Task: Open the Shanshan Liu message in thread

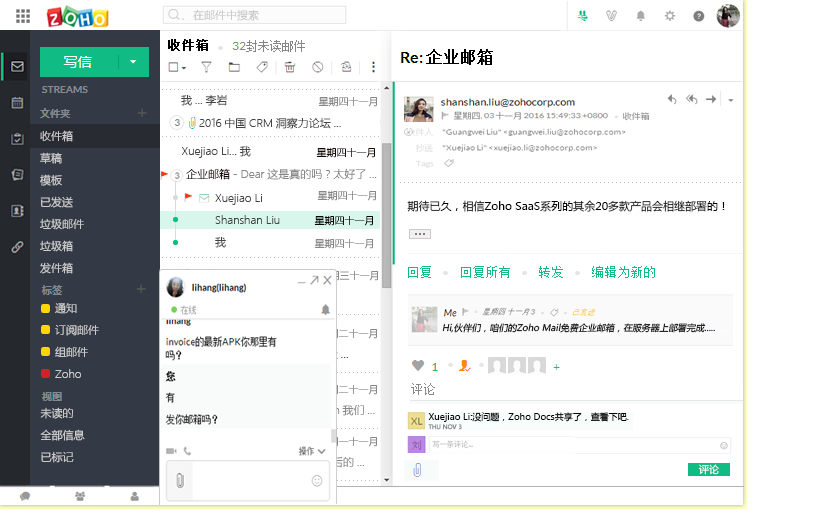Action: pyautogui.click(x=271, y=221)
